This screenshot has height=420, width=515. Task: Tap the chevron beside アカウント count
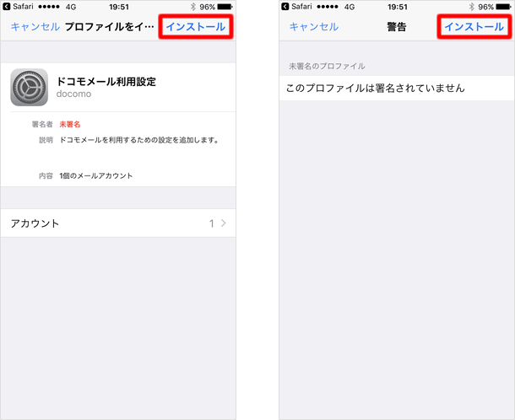[224, 223]
